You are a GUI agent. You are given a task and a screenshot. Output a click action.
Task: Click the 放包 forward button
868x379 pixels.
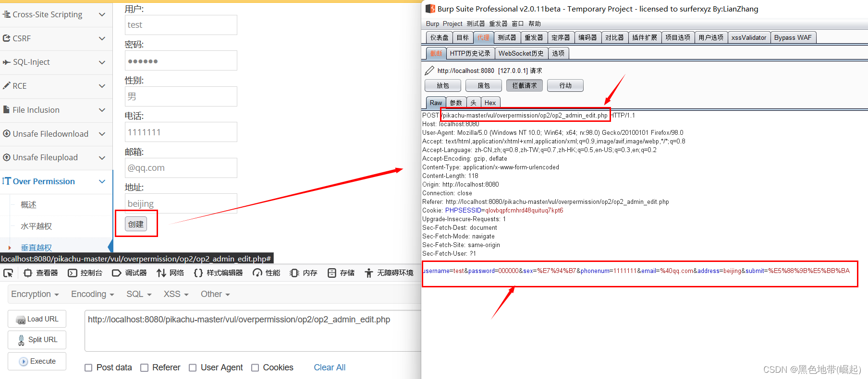pyautogui.click(x=443, y=85)
